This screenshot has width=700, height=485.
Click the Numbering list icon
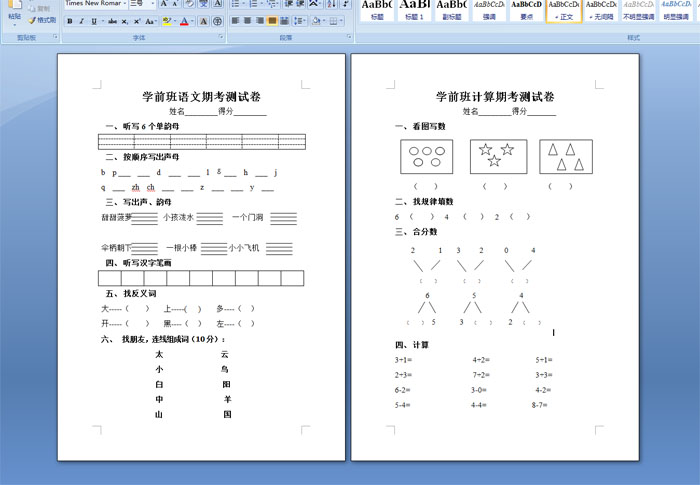(x=253, y=4)
